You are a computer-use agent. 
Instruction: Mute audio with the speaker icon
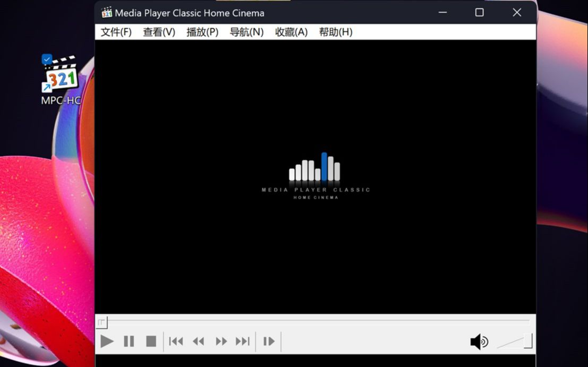479,342
